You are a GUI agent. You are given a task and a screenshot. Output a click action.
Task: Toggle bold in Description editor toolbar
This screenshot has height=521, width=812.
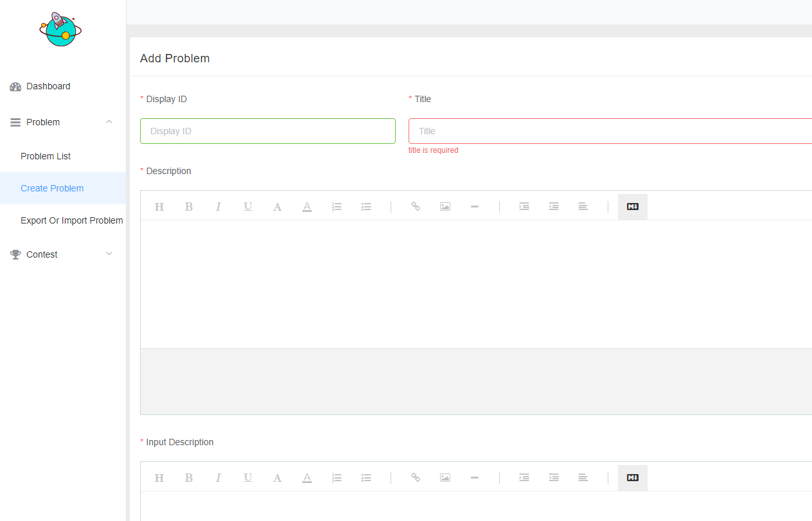(x=189, y=207)
